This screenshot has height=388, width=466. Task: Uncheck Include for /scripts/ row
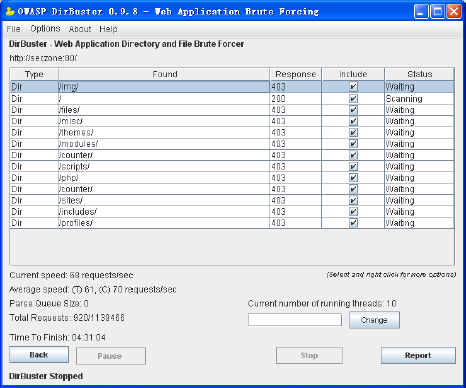353,167
